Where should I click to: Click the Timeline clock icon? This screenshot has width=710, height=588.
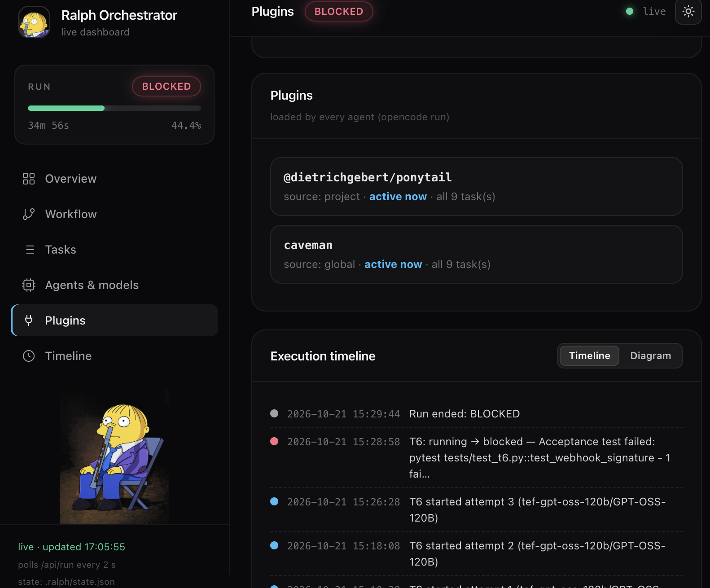click(29, 356)
